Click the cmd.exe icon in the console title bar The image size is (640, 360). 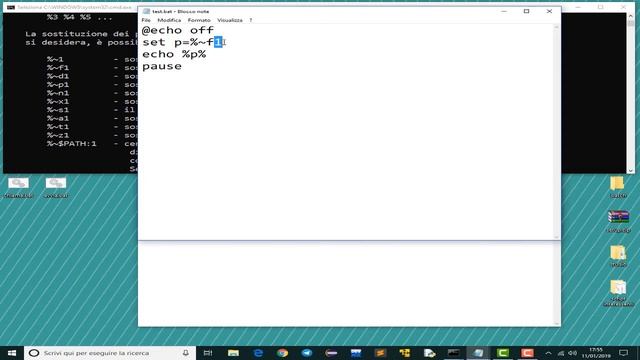pyautogui.click(x=11, y=7)
